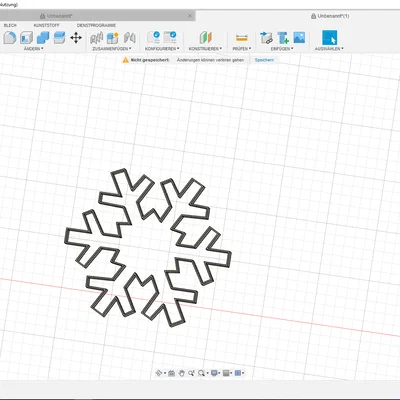Click the Grid and Snaps icon
Image resolution: width=400 pixels, height=400 pixels.
click(226, 373)
